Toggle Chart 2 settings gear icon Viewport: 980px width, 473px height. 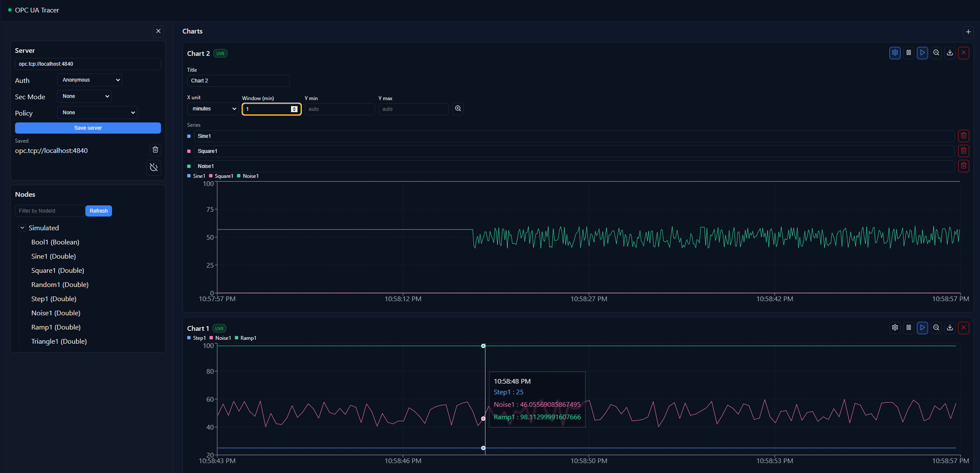pos(895,53)
